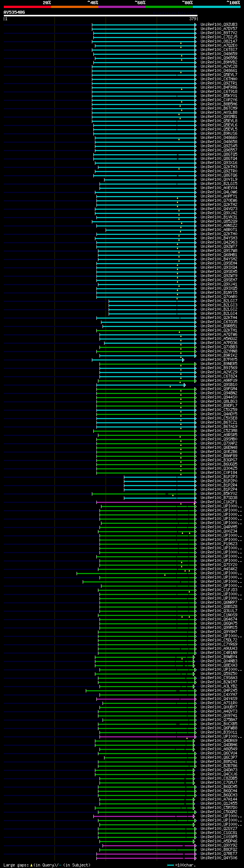Click hit label UniRef100_A7Q2E0
Viewport: 244px width, 868px height.
219,46
